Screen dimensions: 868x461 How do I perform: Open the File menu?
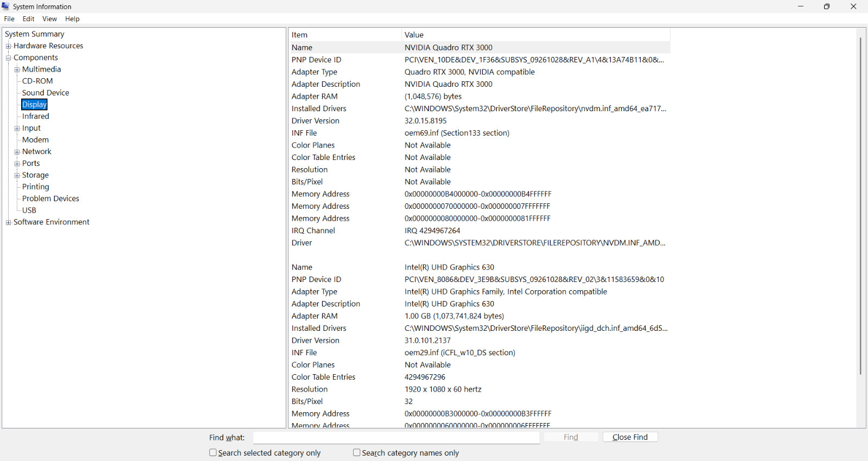click(9, 19)
